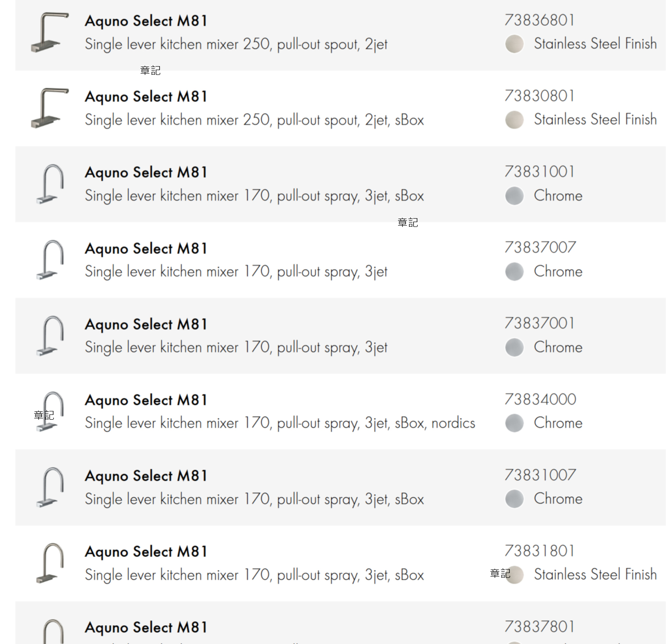Screen dimensions: 666x644
Task: Choose the Chrome swatch under 73837007
Action: tap(514, 271)
